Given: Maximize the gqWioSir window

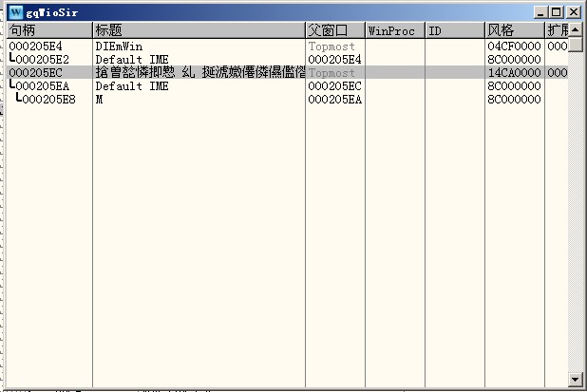Looking at the screenshot, I should pyautogui.click(x=557, y=12).
